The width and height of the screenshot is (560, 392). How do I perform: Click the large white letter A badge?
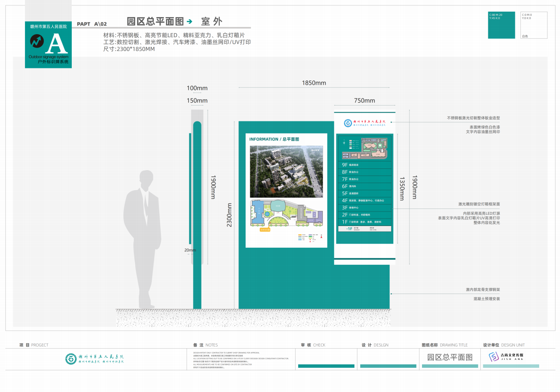(x=56, y=43)
